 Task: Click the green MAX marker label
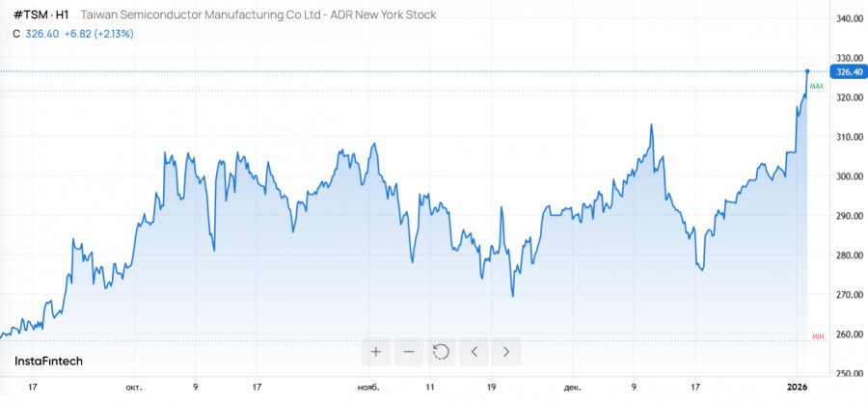click(x=816, y=87)
